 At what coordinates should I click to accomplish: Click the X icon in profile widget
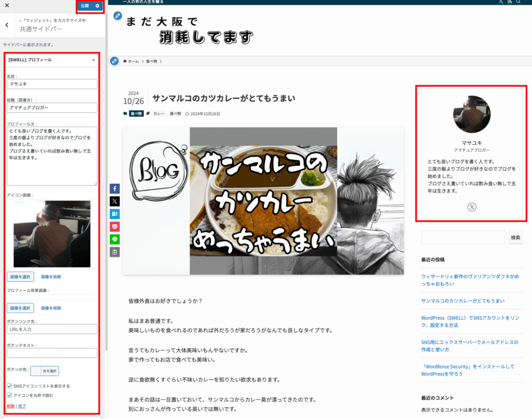coord(472,207)
